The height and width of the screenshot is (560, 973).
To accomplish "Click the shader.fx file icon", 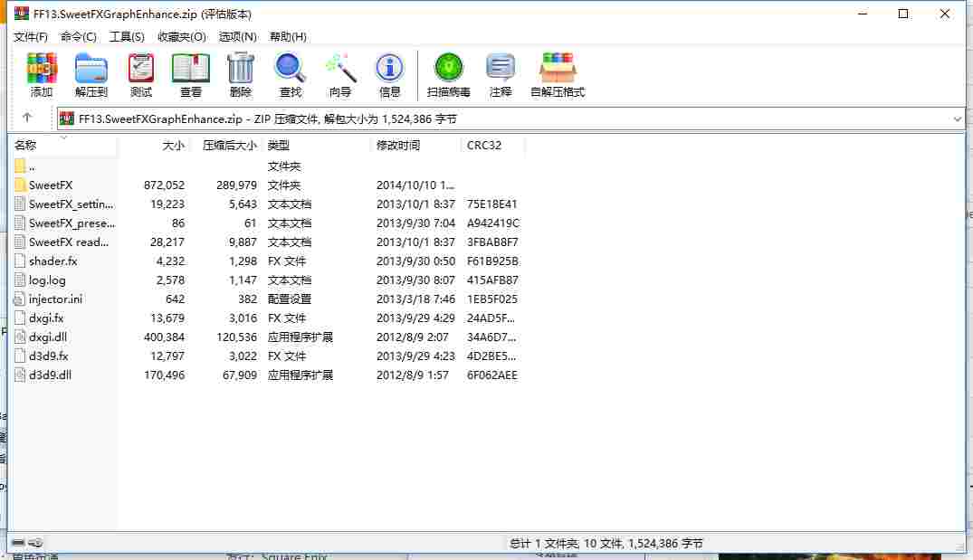I will click(x=20, y=261).
